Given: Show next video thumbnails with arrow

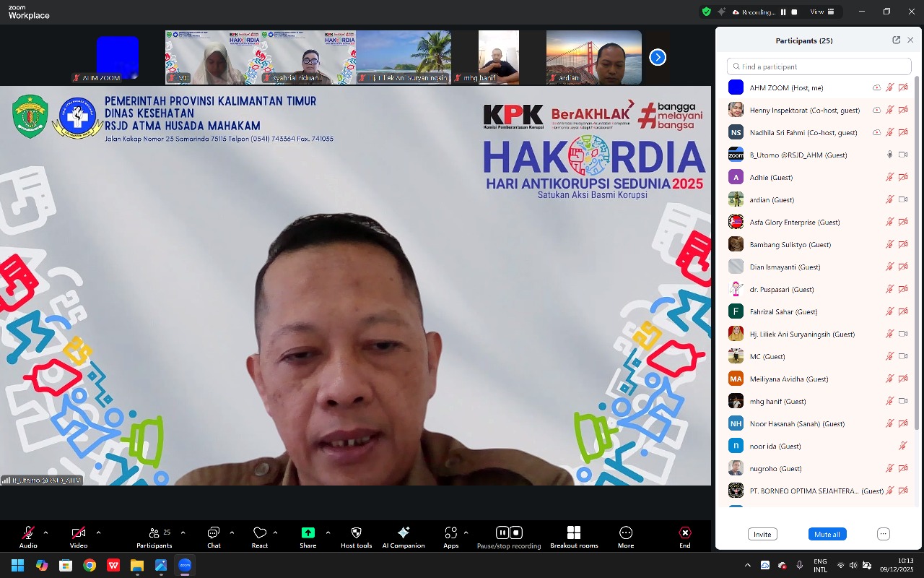Looking at the screenshot, I should 658,57.
